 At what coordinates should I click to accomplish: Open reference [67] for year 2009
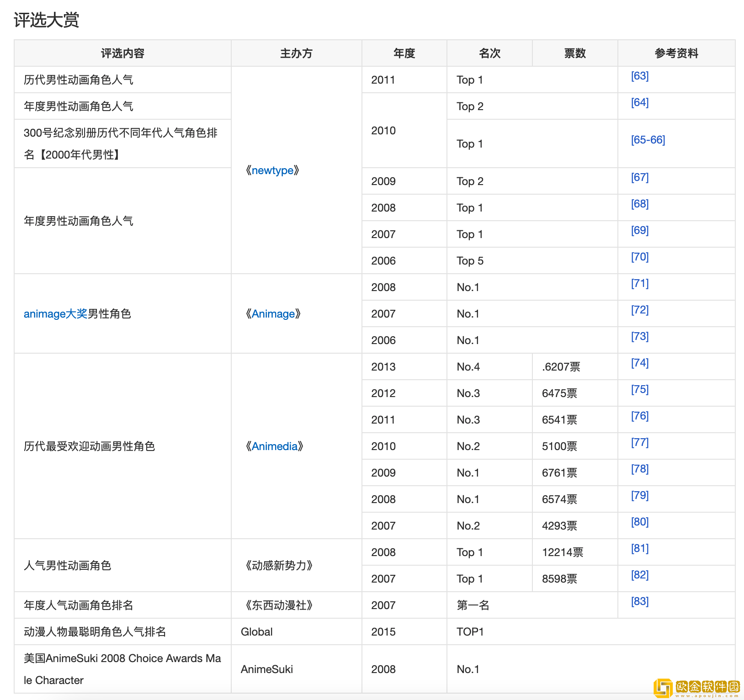[x=639, y=177]
